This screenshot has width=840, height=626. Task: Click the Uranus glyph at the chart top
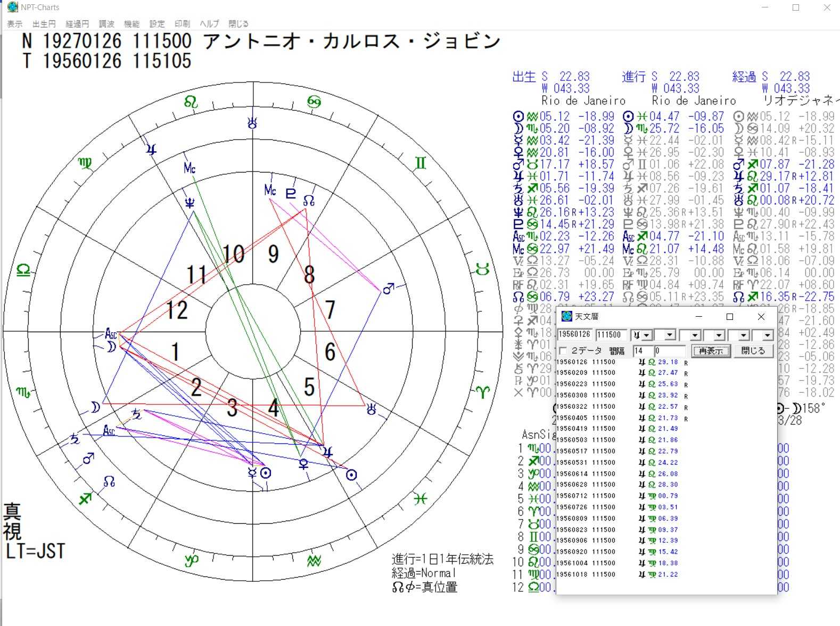252,123
